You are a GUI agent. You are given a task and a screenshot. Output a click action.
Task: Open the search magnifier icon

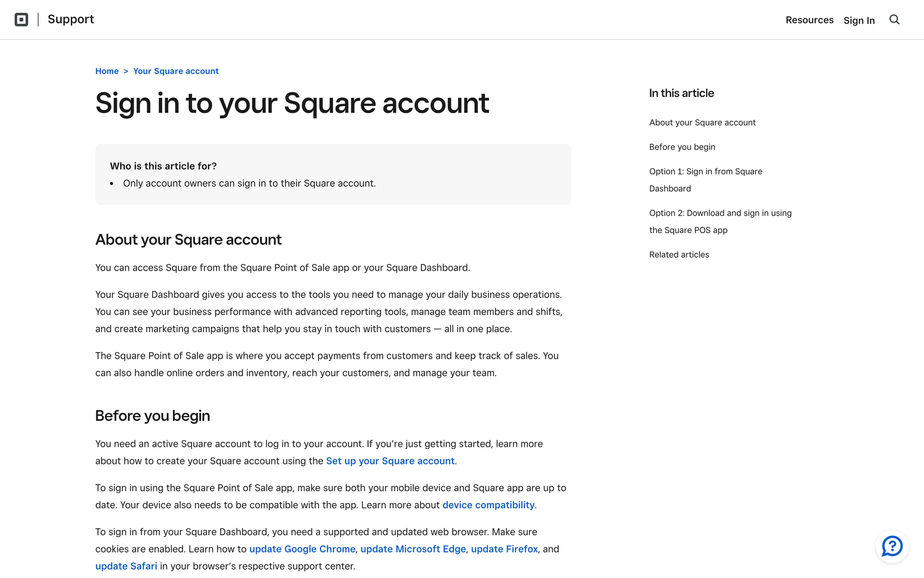(x=894, y=20)
